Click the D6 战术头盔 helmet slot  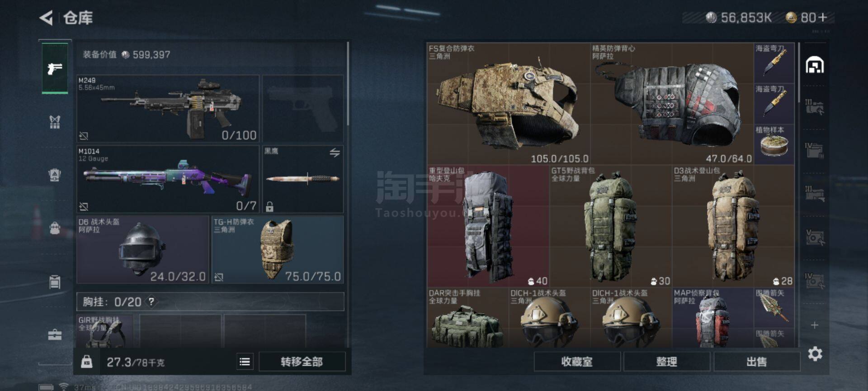click(x=142, y=250)
